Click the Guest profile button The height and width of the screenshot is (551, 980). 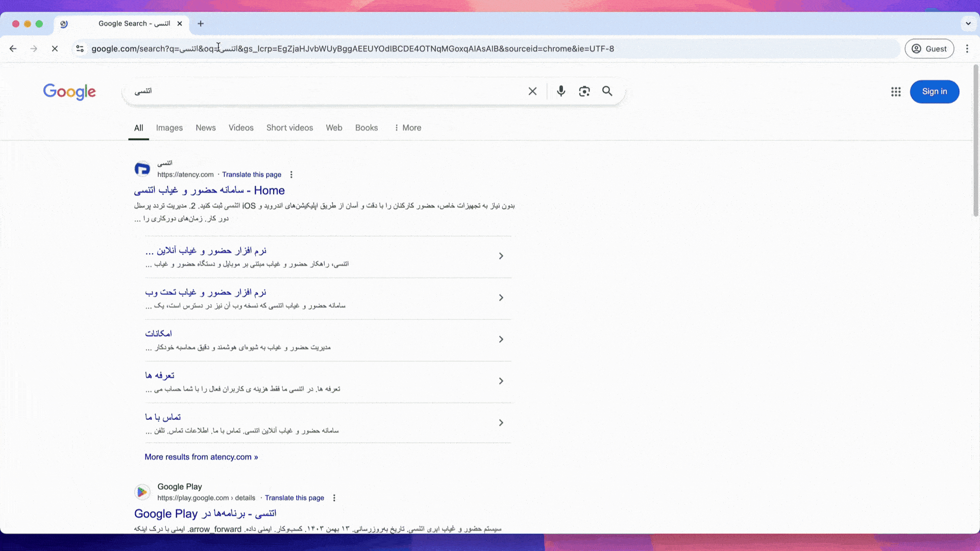[929, 49]
